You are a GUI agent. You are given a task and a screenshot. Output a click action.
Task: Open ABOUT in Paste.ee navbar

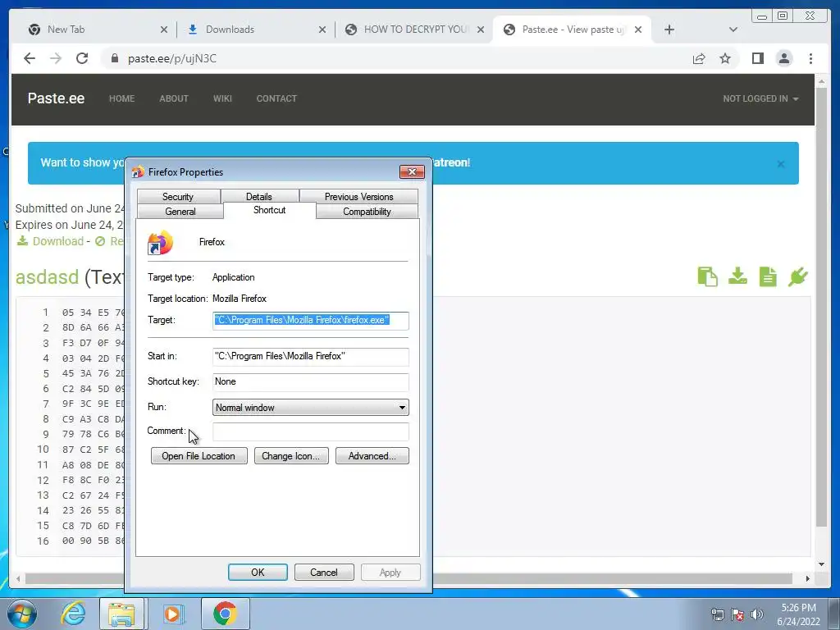point(174,98)
